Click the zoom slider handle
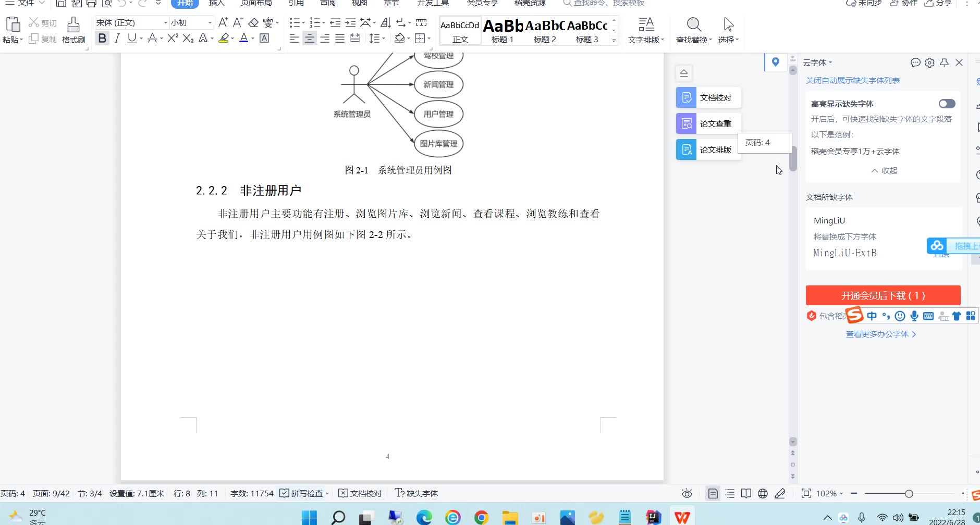Screen dimensions: 980x525 point(909,494)
